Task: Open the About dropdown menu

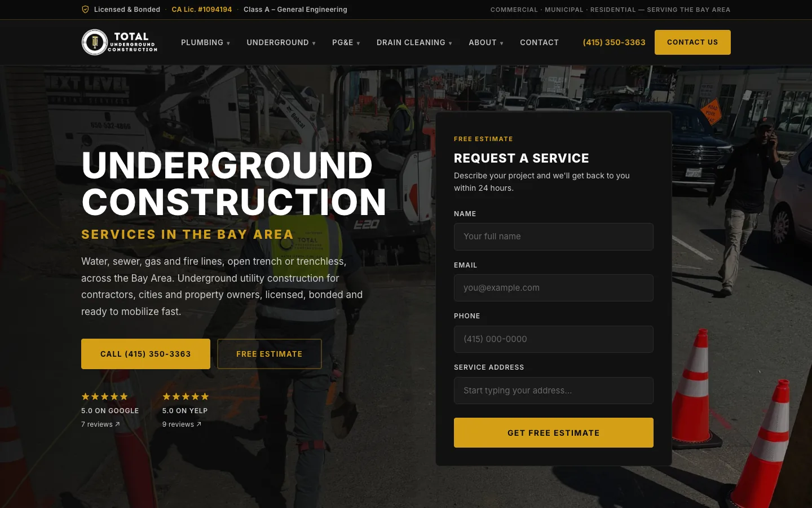Action: point(486,42)
